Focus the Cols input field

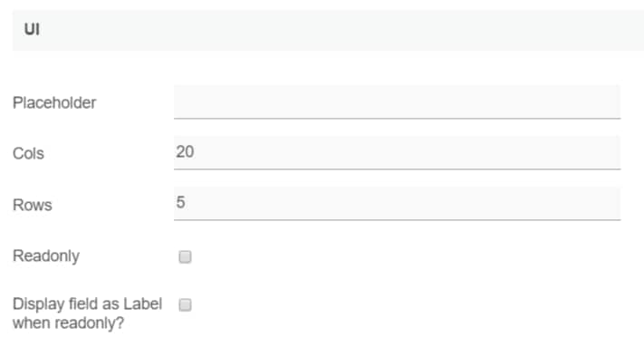pos(397,152)
